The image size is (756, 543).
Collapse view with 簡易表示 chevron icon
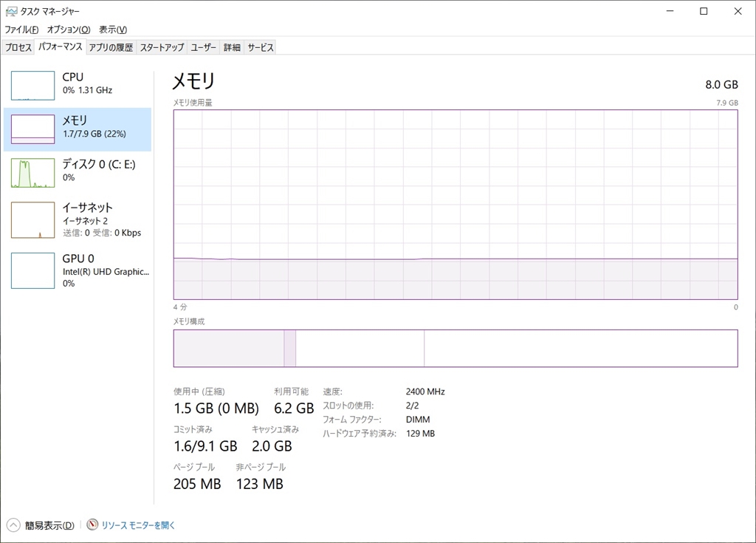(x=13, y=525)
